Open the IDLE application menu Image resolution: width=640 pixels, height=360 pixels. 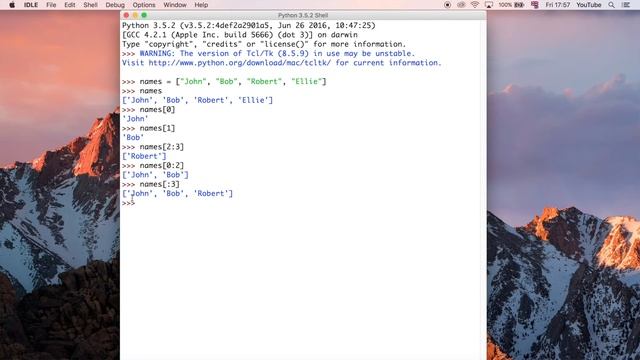tap(31, 5)
